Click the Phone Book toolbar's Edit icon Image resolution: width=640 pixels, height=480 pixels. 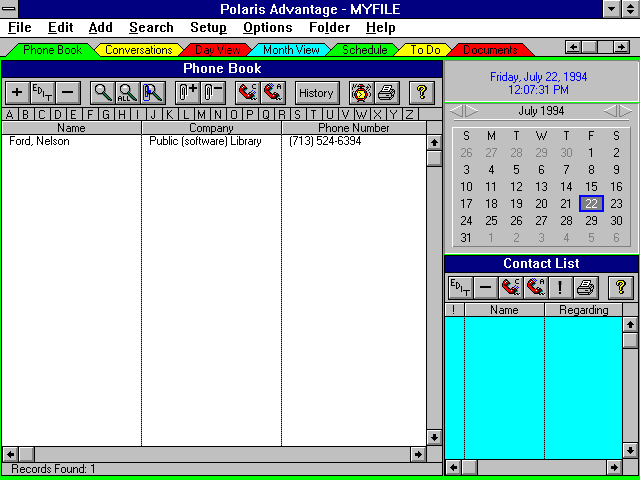42,93
